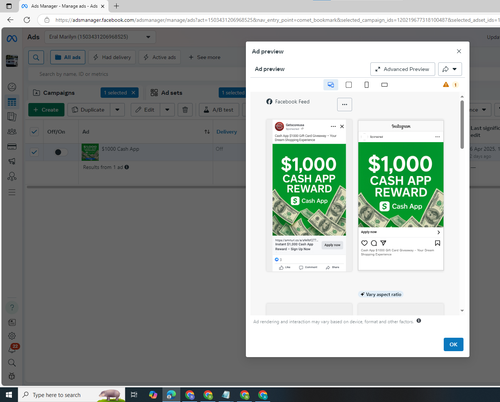Viewport: 500px width, 402px height.
Task: Open a new browser tab
Action: coord(116,6)
